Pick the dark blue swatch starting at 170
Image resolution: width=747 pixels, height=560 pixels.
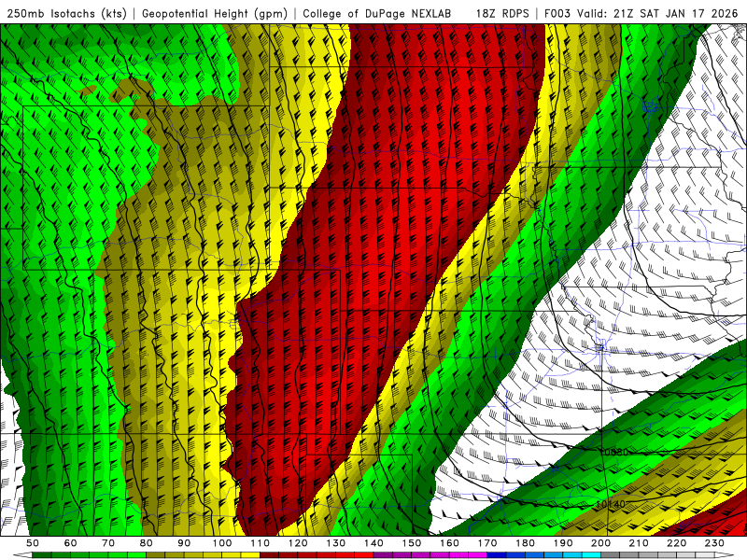(x=497, y=555)
